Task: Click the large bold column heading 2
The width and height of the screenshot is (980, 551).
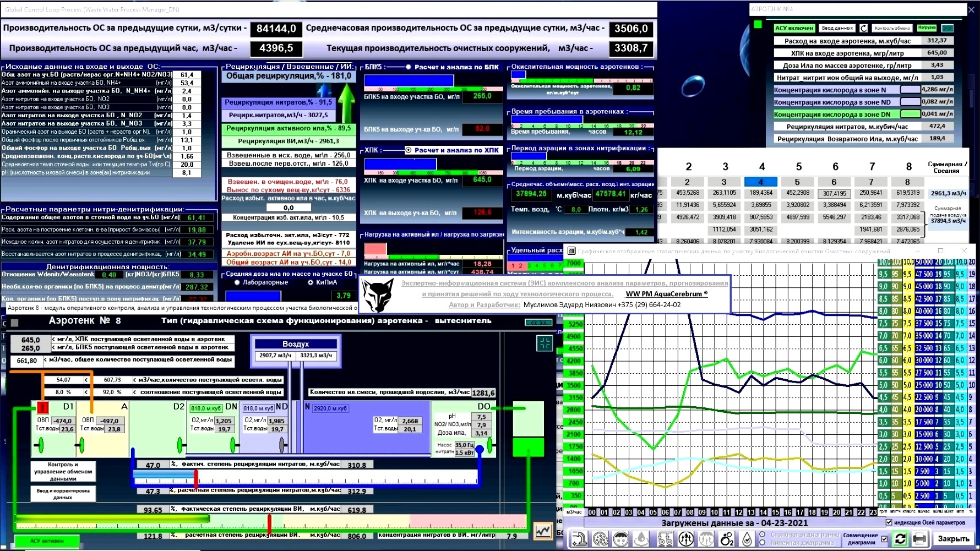Action: pyautogui.click(x=689, y=166)
